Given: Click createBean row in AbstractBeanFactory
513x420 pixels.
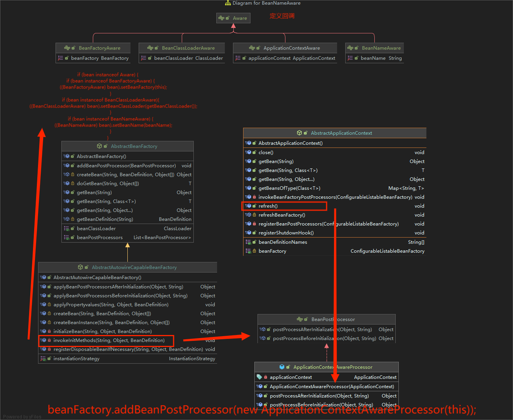Looking at the screenshot, I should 127,174.
